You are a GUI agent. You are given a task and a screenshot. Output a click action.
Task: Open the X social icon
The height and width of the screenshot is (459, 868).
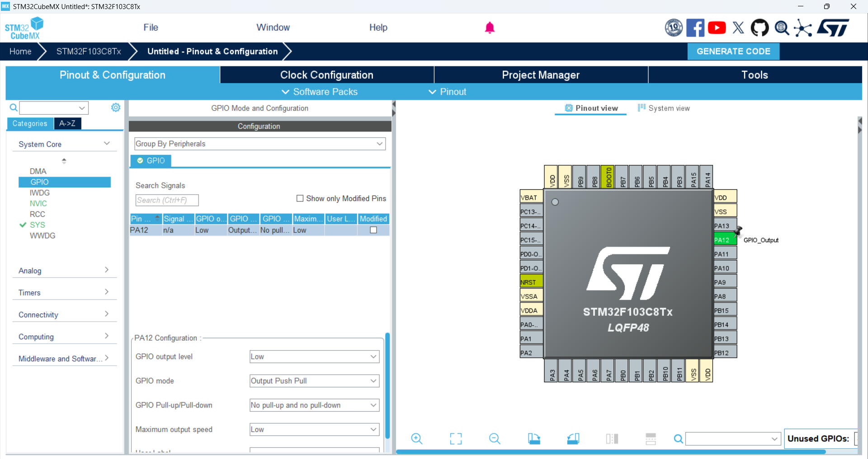738,28
